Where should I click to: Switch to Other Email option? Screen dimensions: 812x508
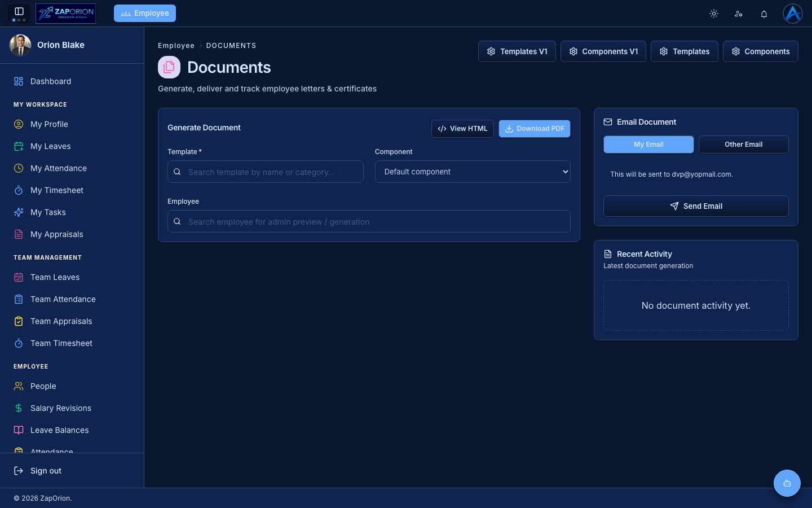pyautogui.click(x=743, y=144)
